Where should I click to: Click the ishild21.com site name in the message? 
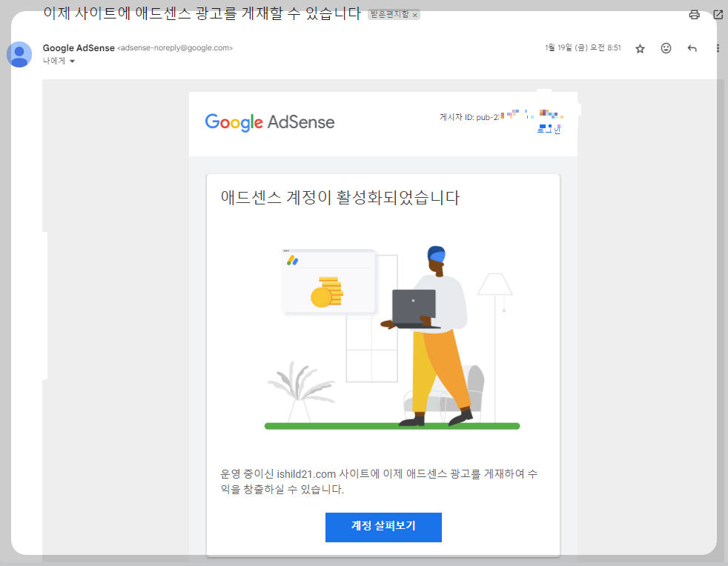306,474
